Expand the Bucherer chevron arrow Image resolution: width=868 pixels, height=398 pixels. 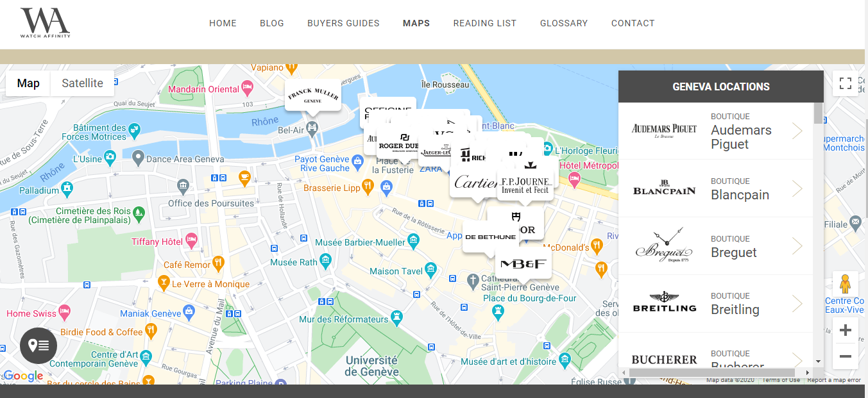point(797,360)
